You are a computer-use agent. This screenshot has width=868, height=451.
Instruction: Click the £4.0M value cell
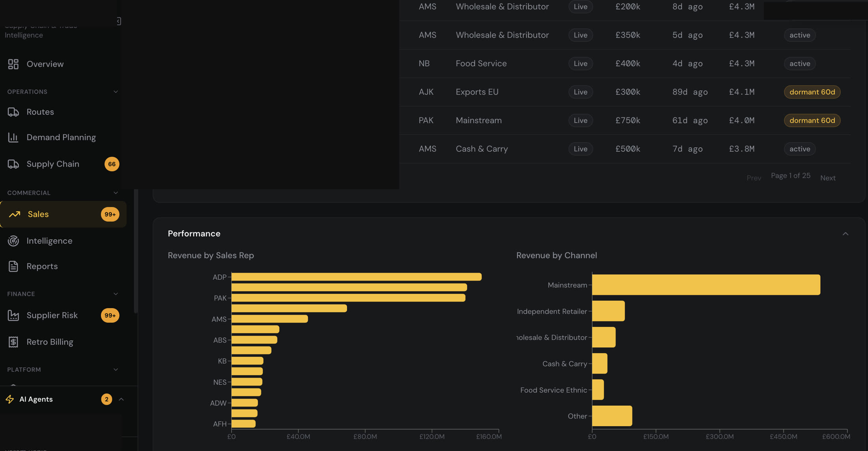(x=742, y=120)
